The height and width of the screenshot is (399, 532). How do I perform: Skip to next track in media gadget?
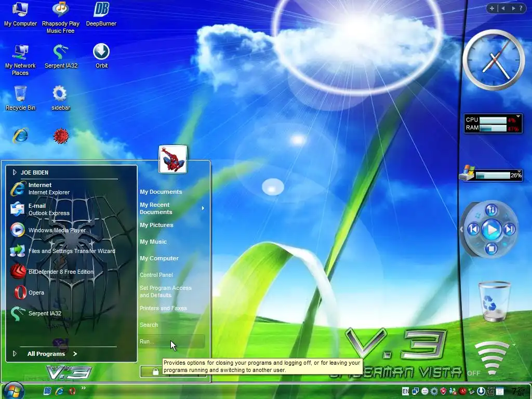coord(509,229)
